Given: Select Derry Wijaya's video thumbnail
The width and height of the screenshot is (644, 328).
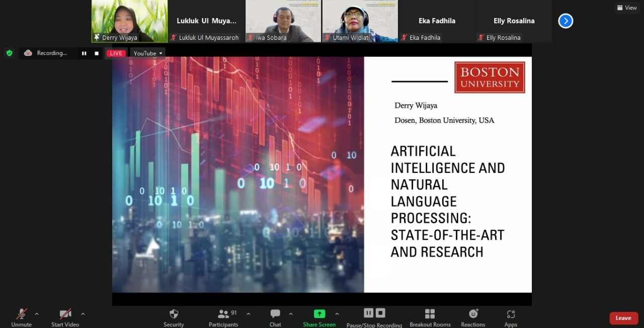Looking at the screenshot, I should tap(130, 21).
